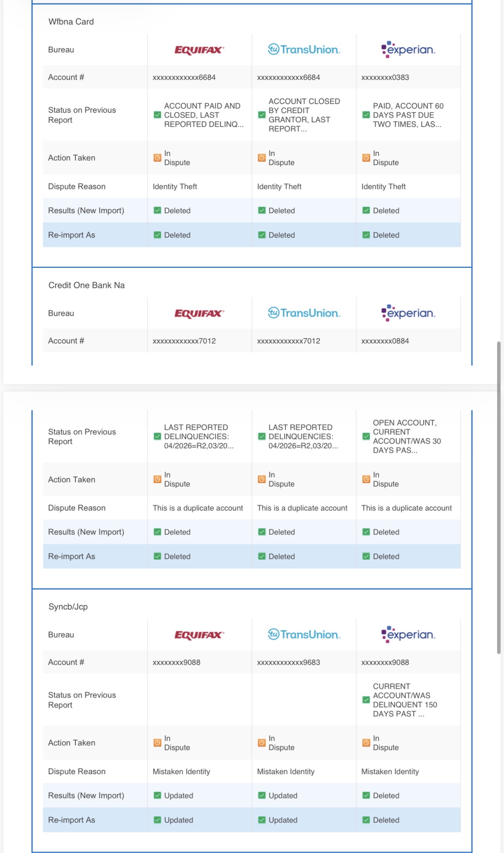The height and width of the screenshot is (853, 504).
Task: Toggle Credit One Experian Results Deleted checkbox
Action: click(366, 531)
